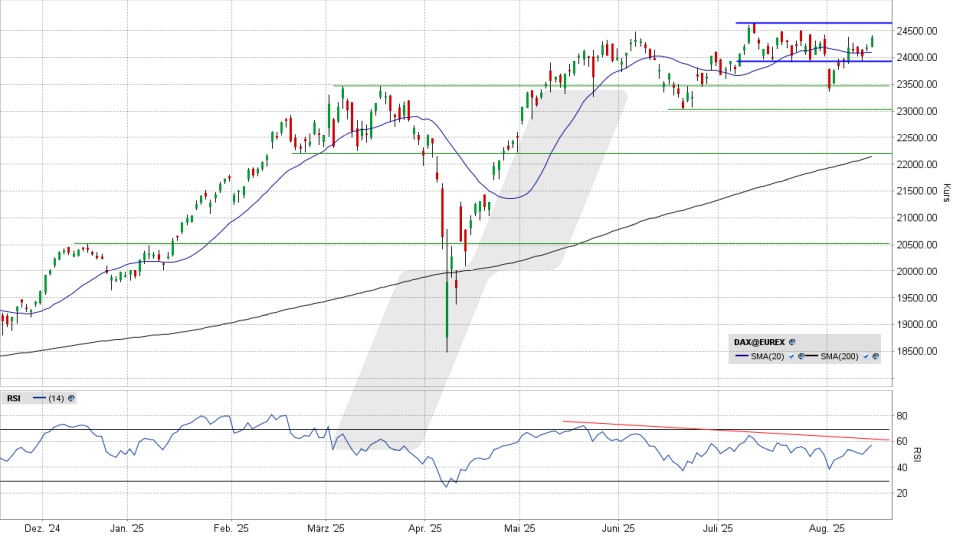Click the Feb. '25 date label
The image size is (960, 540).
click(232, 528)
